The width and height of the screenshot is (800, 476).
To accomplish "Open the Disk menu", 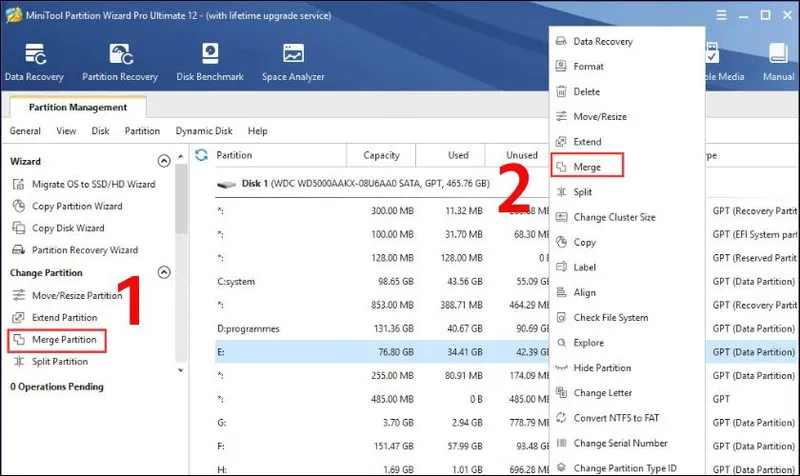I will coord(101,131).
